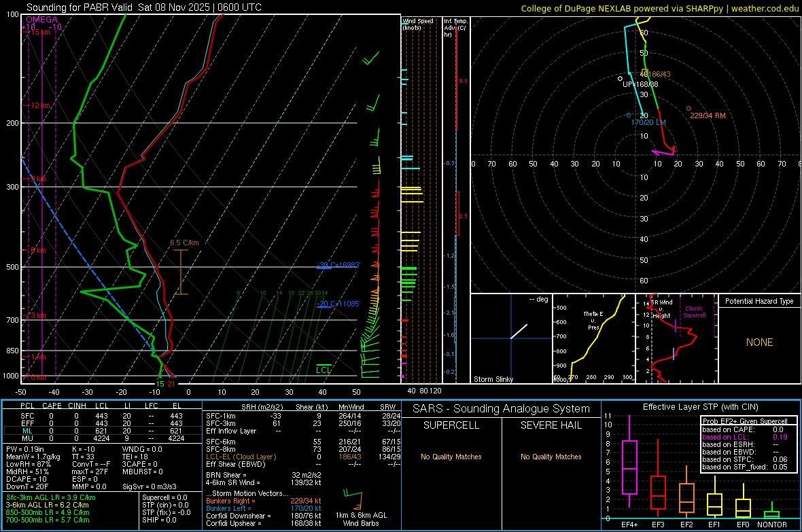Select the 'LCL-EL (Cloud Layer)' row

pos(303,457)
